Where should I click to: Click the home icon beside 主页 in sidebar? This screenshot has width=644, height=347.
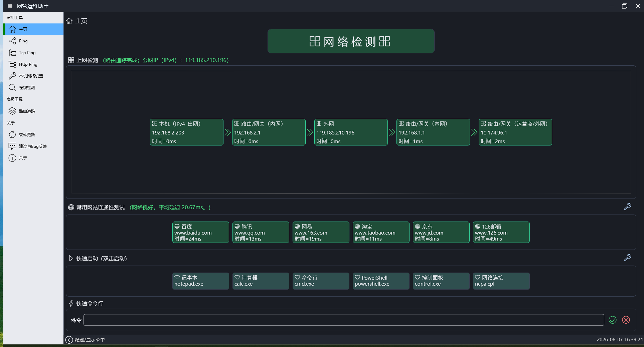tap(12, 29)
